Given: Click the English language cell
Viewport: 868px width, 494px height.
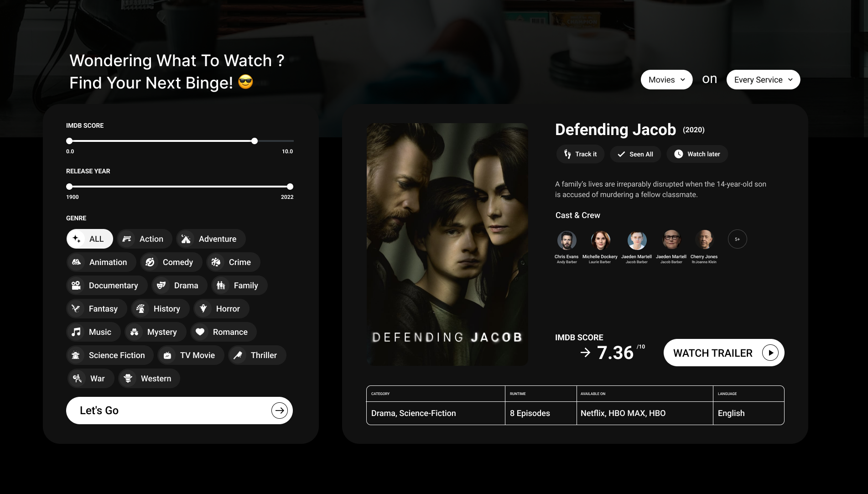Looking at the screenshot, I should click(x=748, y=413).
